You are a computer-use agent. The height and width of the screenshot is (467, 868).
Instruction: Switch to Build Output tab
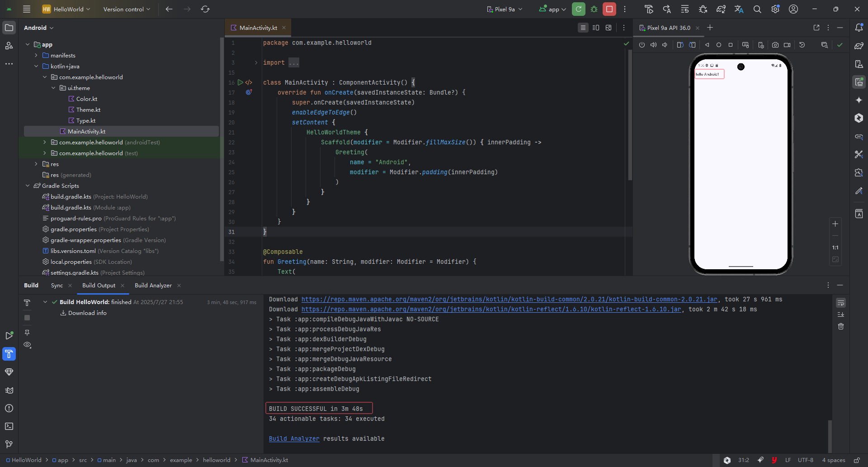point(99,285)
